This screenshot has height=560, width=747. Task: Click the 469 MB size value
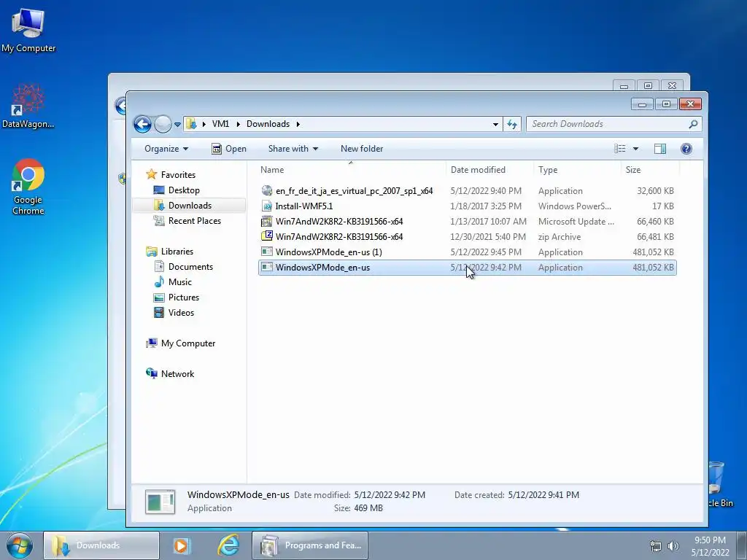(x=368, y=508)
